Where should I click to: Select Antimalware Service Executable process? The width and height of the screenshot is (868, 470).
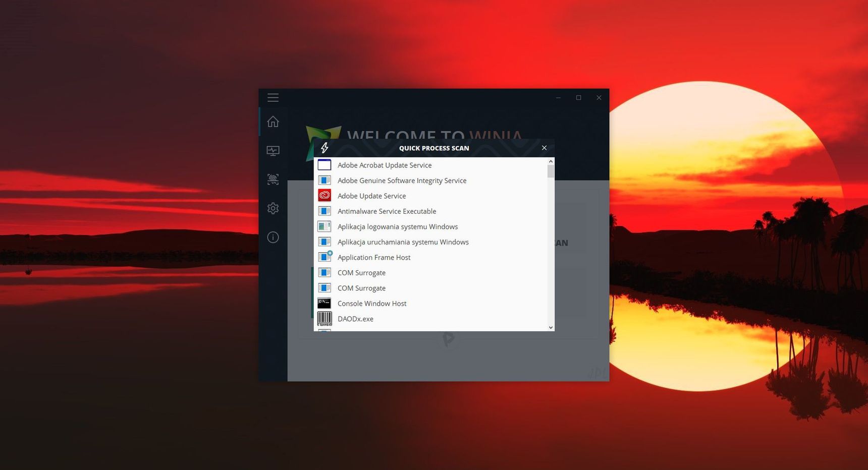point(430,211)
